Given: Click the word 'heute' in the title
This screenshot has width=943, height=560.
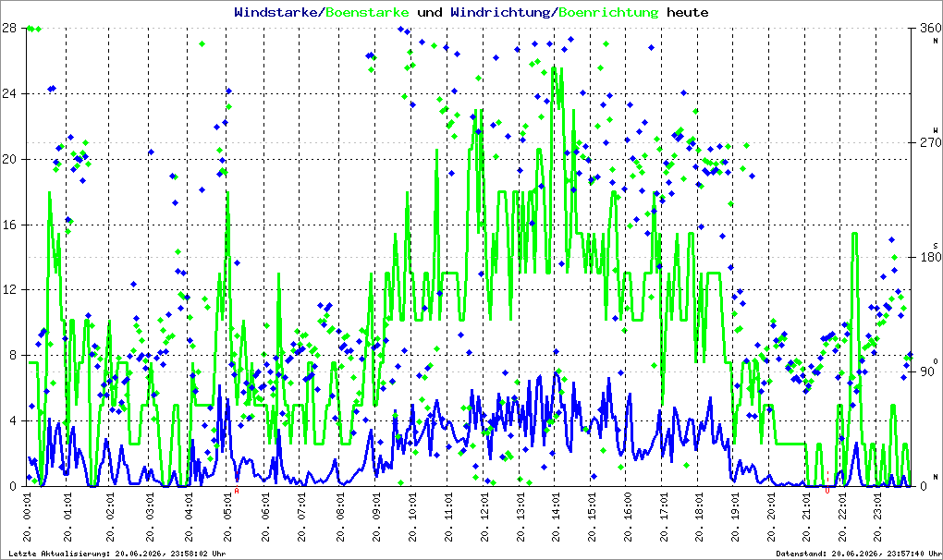Looking at the screenshot, I should pyautogui.click(x=688, y=12).
